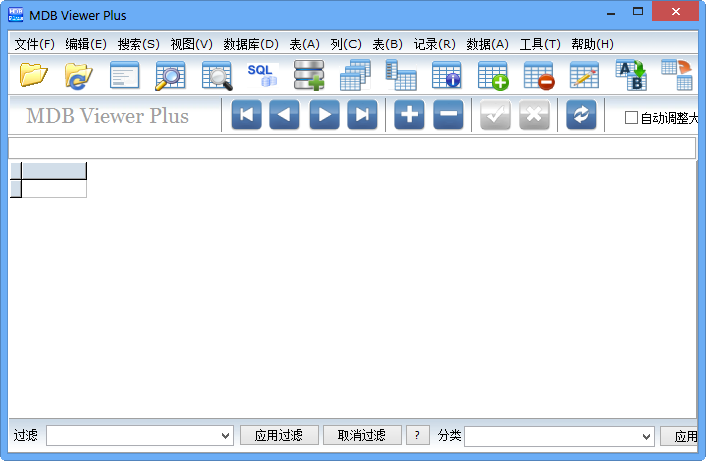Click the stacked tables icon
Viewport: 706px width, 461px height.
pyautogui.click(x=355, y=75)
